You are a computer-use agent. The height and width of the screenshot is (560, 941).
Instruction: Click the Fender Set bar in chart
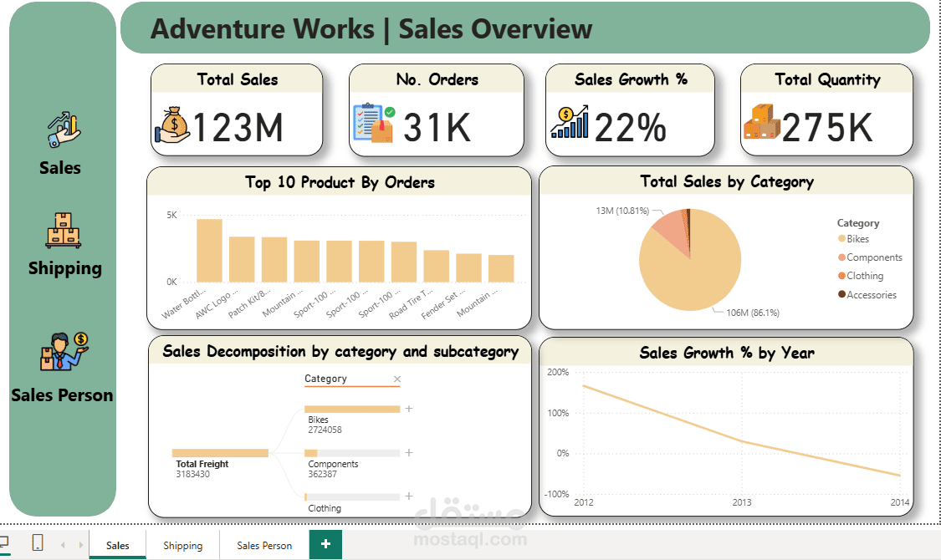[468, 267]
